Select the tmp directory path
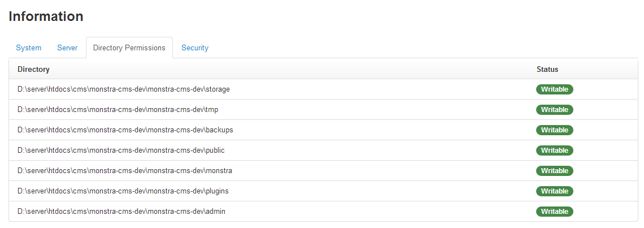This screenshot has height=228, width=644. click(x=118, y=110)
